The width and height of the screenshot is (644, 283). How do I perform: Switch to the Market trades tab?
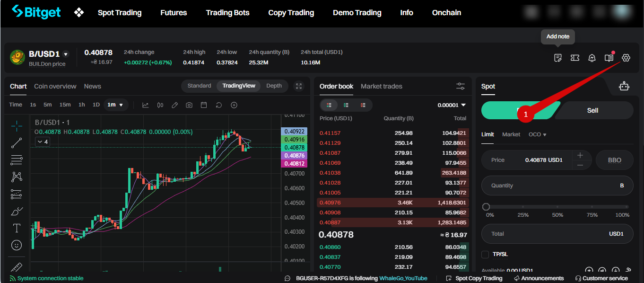click(382, 86)
